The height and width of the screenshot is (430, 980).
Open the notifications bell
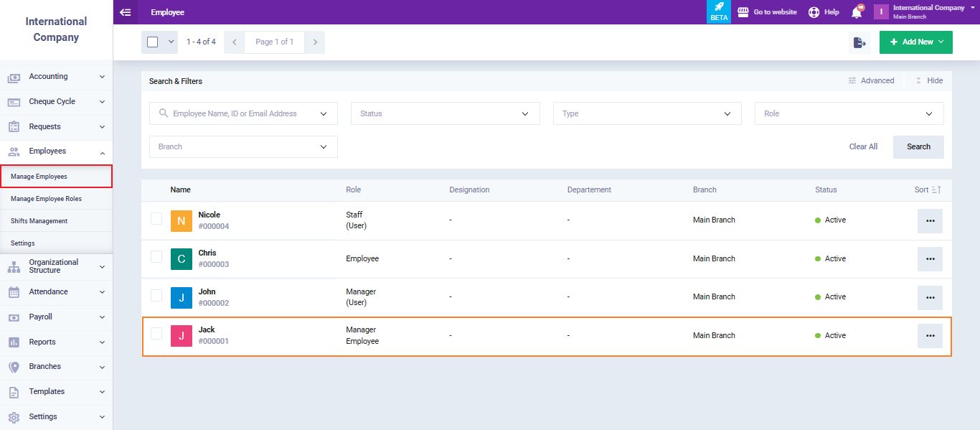tap(857, 11)
